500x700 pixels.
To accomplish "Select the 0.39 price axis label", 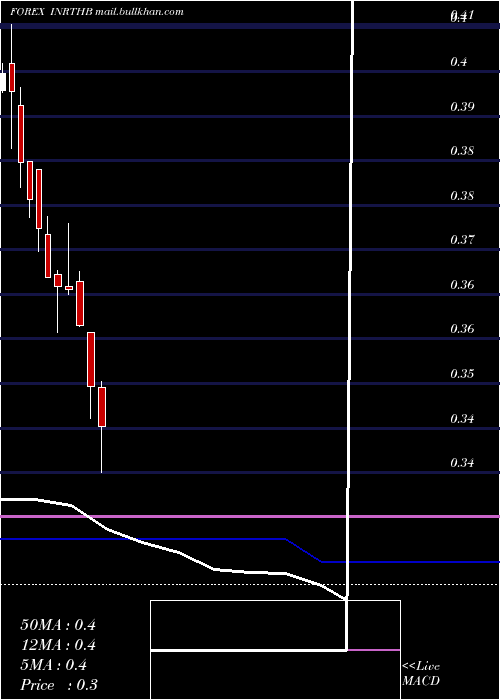I will click(x=462, y=106).
